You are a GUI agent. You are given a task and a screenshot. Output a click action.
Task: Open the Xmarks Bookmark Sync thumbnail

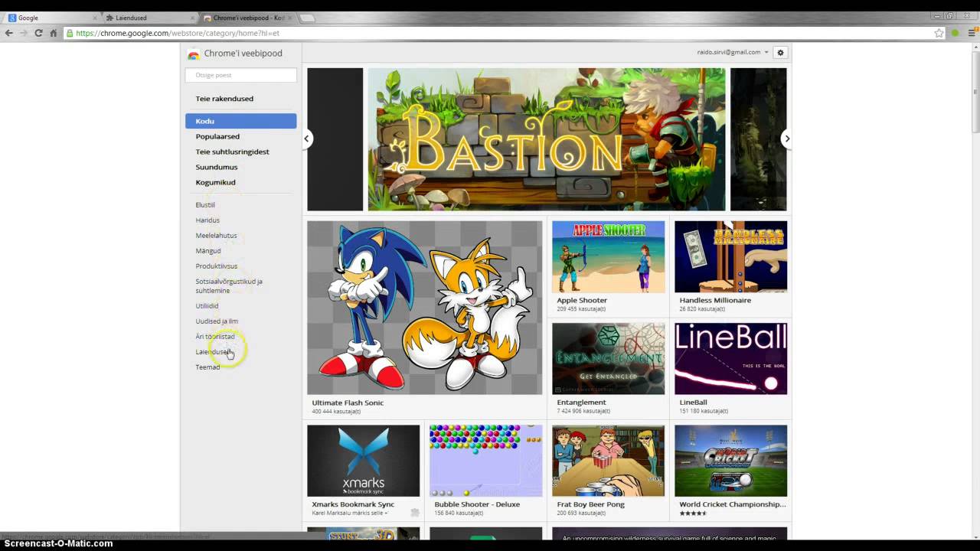[364, 461]
